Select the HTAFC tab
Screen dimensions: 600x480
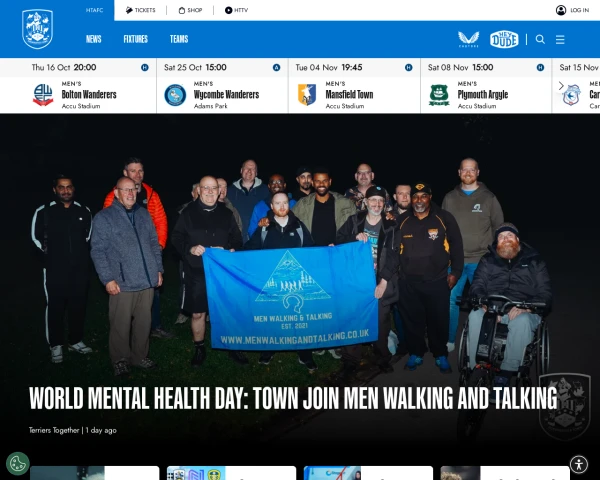click(x=95, y=10)
